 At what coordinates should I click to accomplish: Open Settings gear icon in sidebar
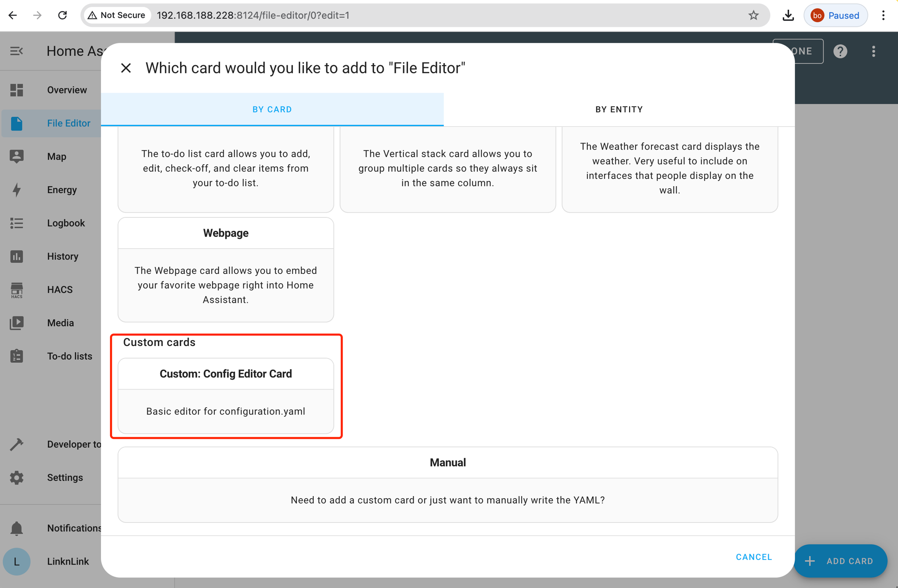coord(16,477)
